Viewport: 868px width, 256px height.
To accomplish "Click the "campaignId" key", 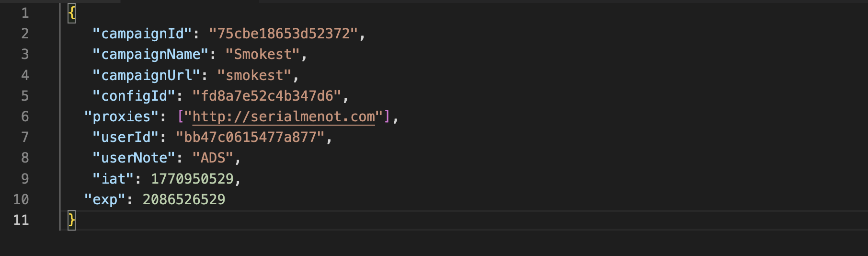I will pyautogui.click(x=142, y=34).
